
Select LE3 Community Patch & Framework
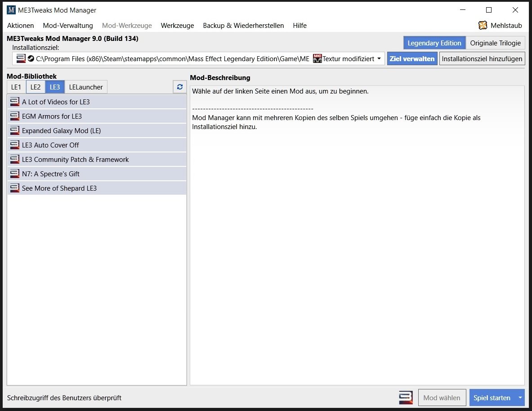(97, 159)
